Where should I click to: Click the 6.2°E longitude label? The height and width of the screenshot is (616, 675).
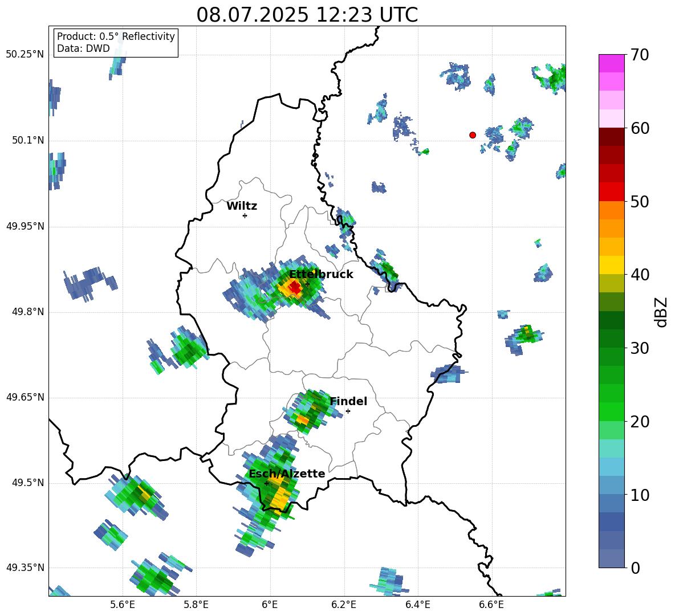click(344, 605)
